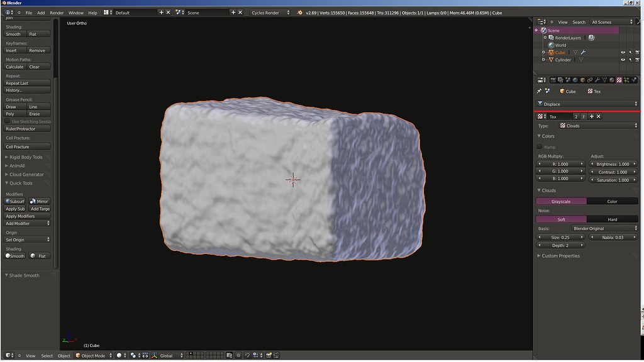Click the OpenGL render image camera icon
The height and width of the screenshot is (362, 644).
pyautogui.click(x=269, y=356)
